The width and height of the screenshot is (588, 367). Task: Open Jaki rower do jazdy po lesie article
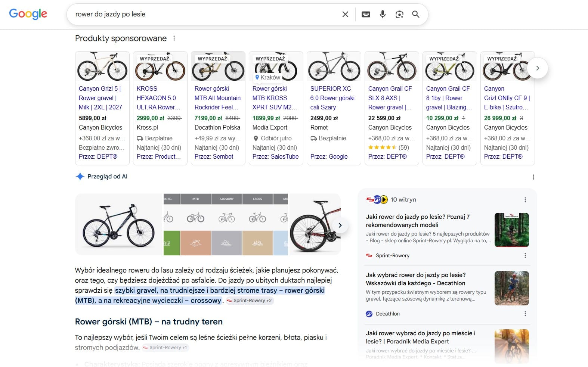click(418, 221)
